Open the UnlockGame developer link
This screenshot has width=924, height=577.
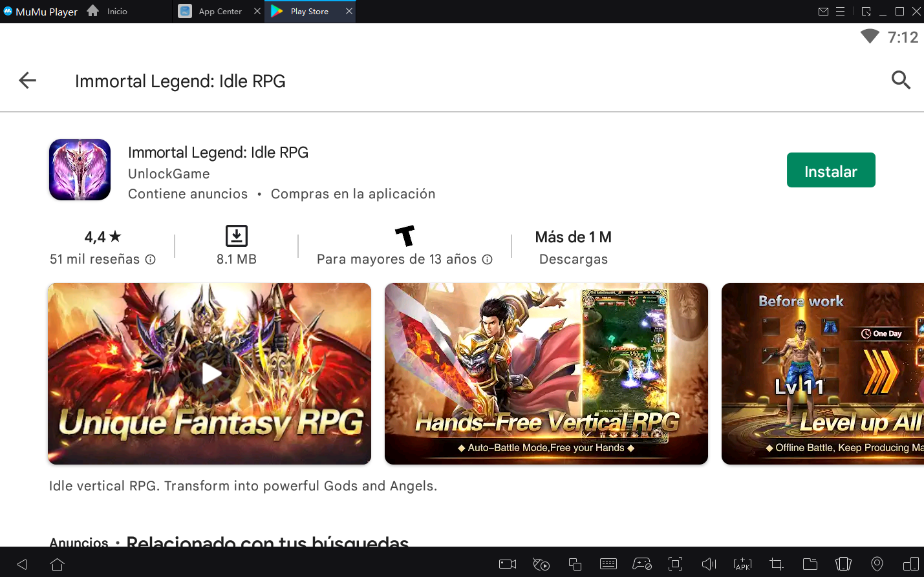click(x=169, y=174)
